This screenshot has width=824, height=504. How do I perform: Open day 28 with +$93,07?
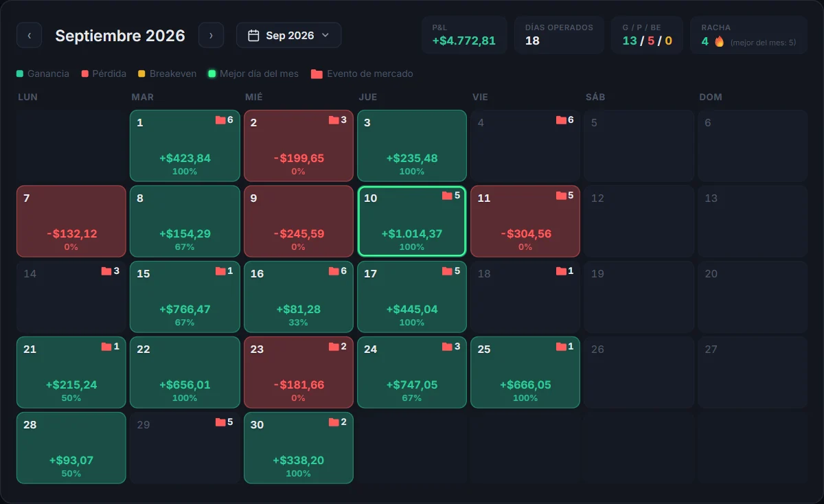pos(71,448)
